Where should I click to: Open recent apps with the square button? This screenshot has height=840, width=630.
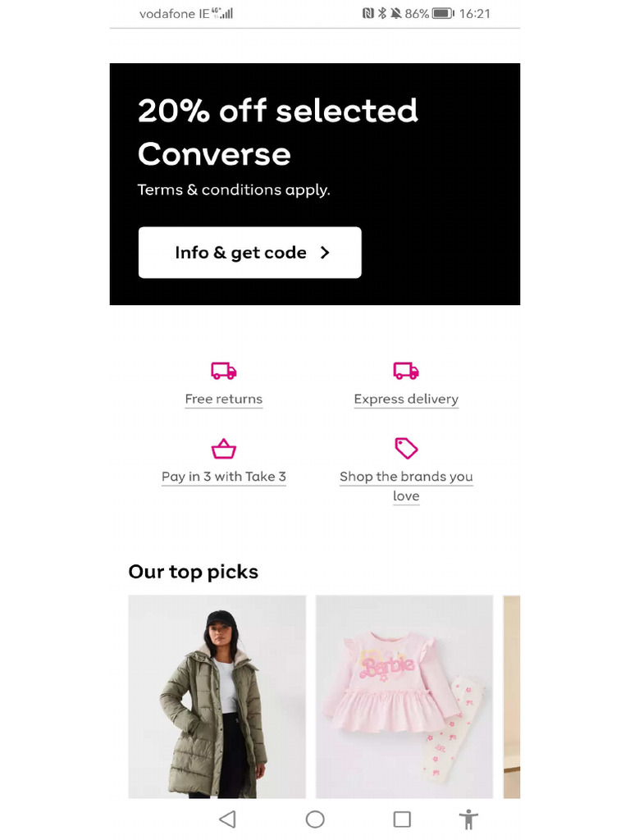(x=402, y=819)
